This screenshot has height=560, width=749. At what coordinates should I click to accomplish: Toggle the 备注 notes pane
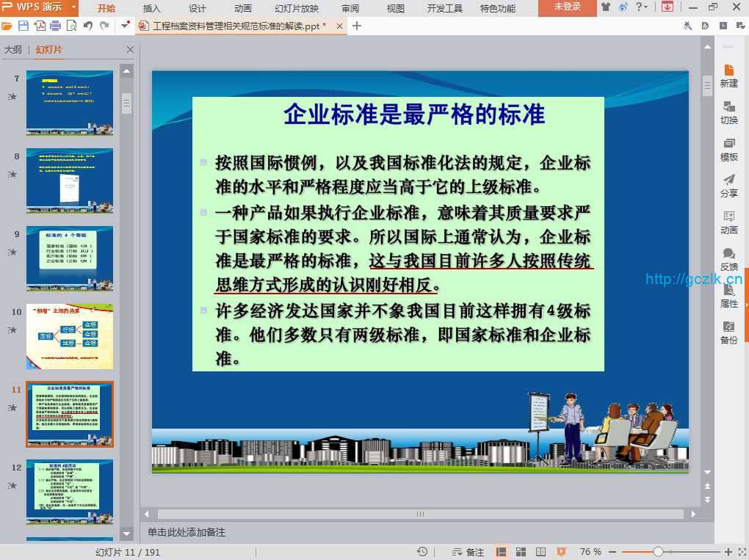(x=468, y=552)
